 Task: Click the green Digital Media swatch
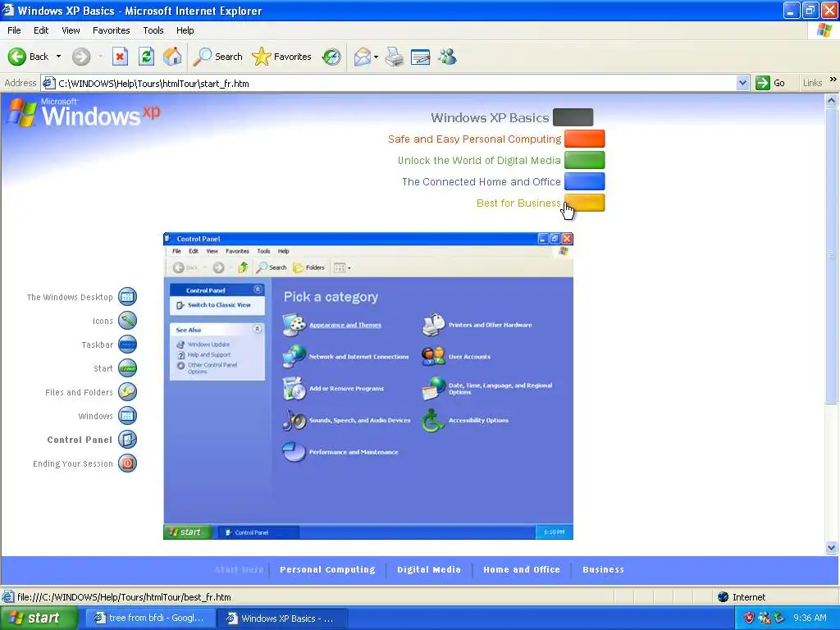tap(584, 160)
